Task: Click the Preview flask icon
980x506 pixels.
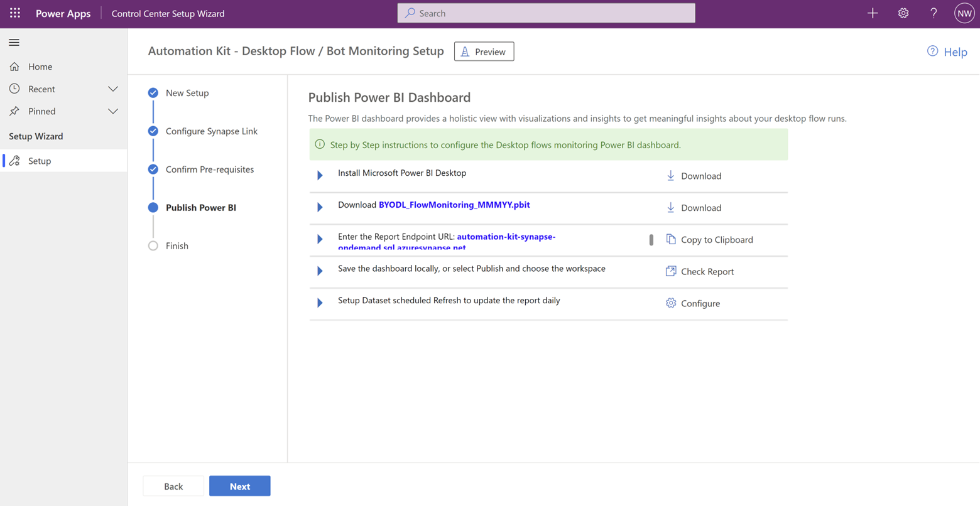Action: pyautogui.click(x=465, y=51)
